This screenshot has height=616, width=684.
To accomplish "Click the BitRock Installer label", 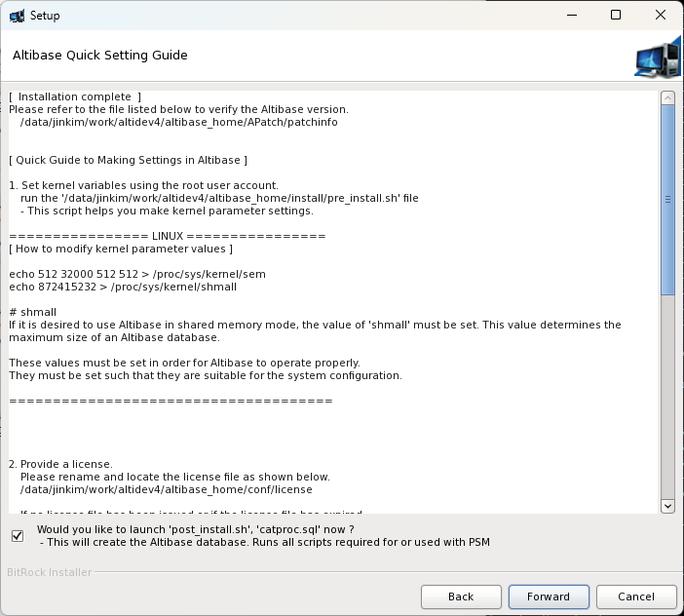I will [50, 572].
